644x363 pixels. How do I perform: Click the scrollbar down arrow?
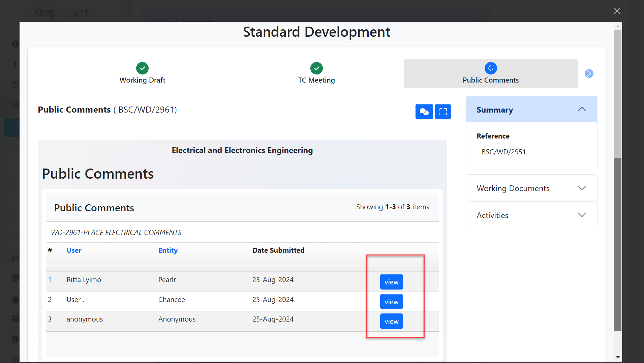[x=617, y=357]
